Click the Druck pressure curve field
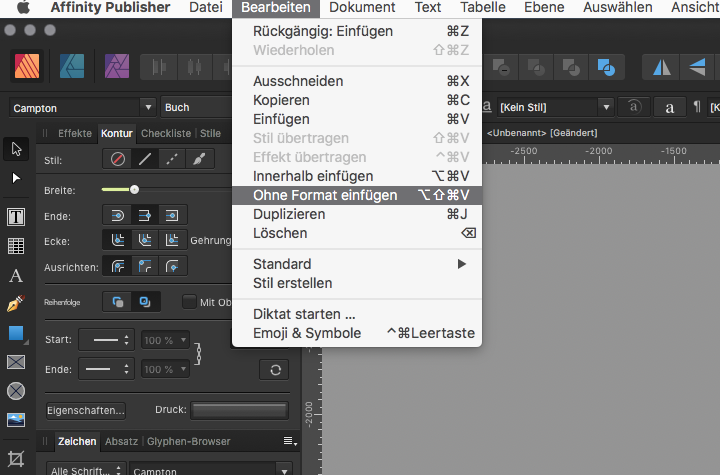This screenshot has width=720, height=475. tap(239, 410)
